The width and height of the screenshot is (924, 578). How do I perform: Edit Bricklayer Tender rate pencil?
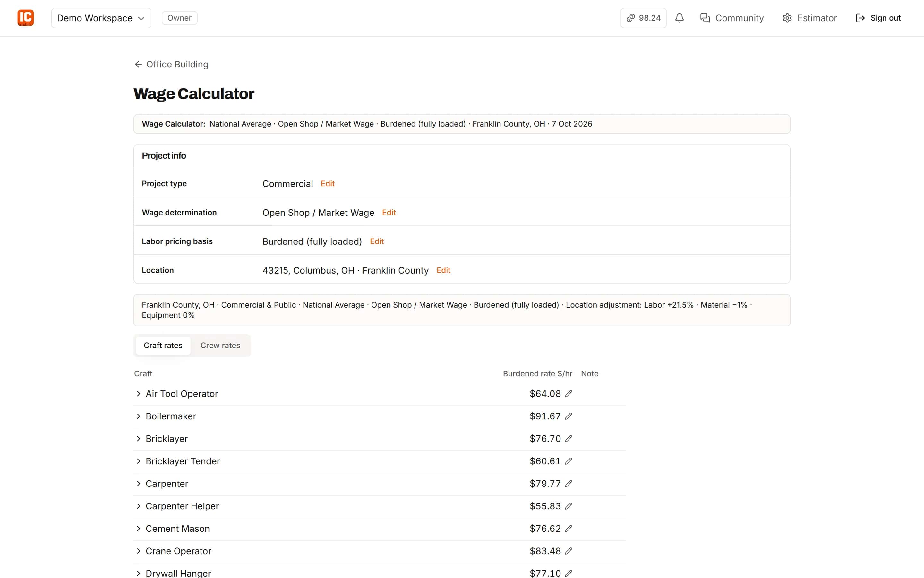click(569, 461)
